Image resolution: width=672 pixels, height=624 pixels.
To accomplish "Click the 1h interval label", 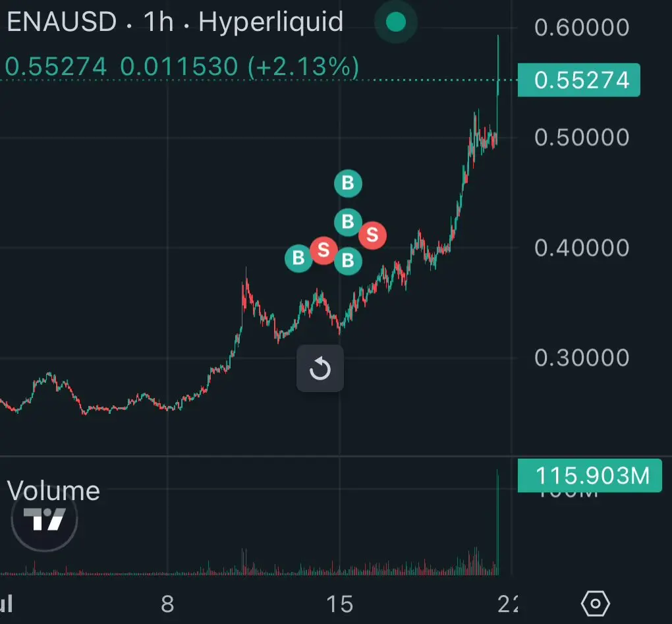I will point(159,22).
